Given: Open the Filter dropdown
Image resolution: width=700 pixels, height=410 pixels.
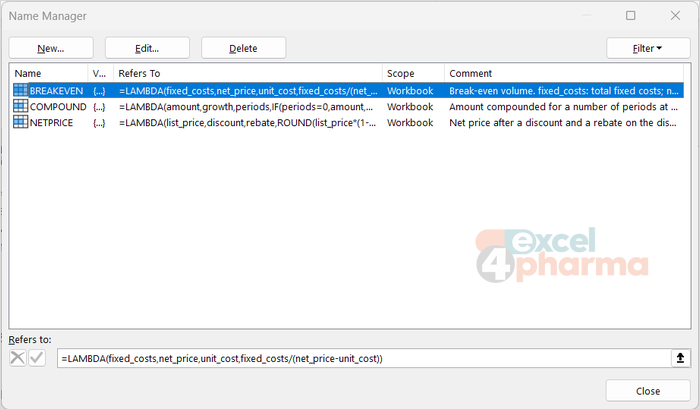Looking at the screenshot, I should 648,48.
